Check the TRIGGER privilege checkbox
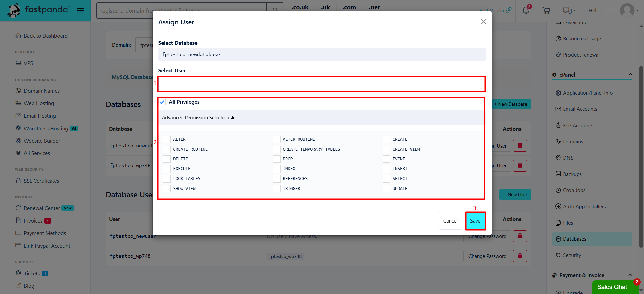 [x=277, y=188]
